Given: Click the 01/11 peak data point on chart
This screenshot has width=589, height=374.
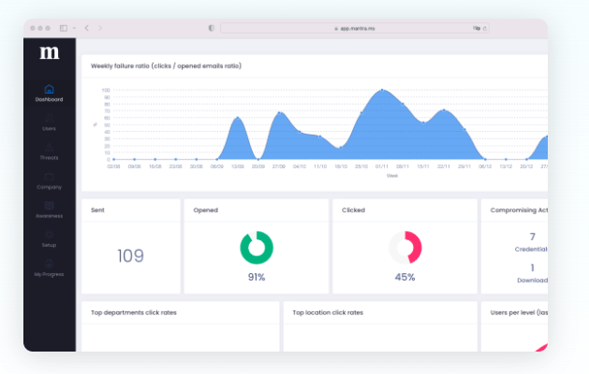Looking at the screenshot, I should point(382,90).
